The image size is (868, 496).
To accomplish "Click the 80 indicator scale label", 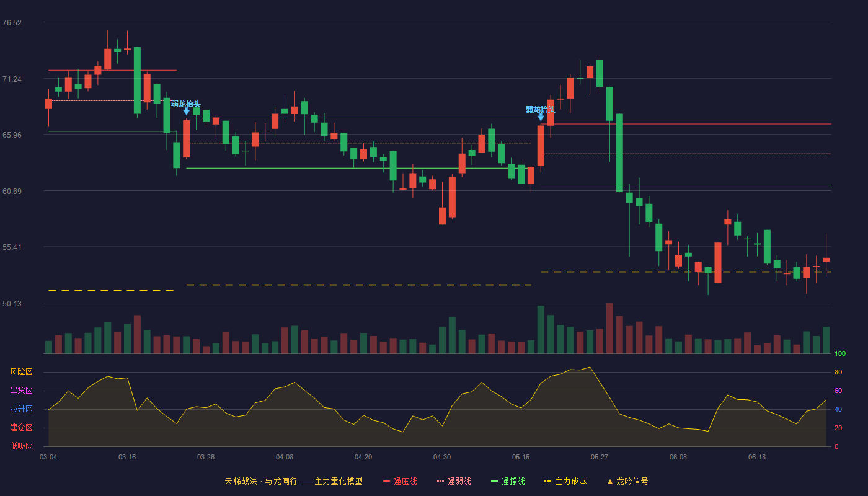I will pyautogui.click(x=838, y=373).
